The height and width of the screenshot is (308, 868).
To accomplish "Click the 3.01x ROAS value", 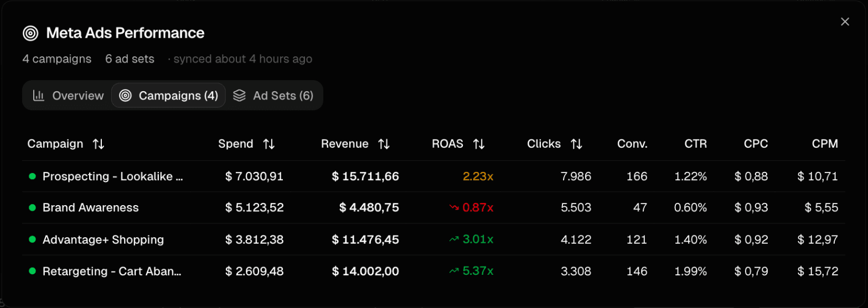I will pos(478,239).
